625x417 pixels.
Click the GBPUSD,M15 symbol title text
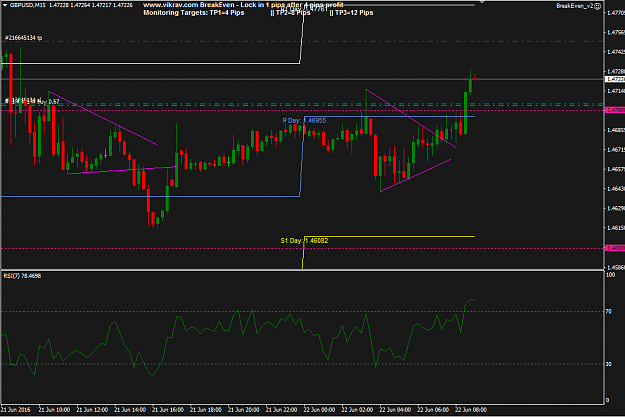point(28,5)
